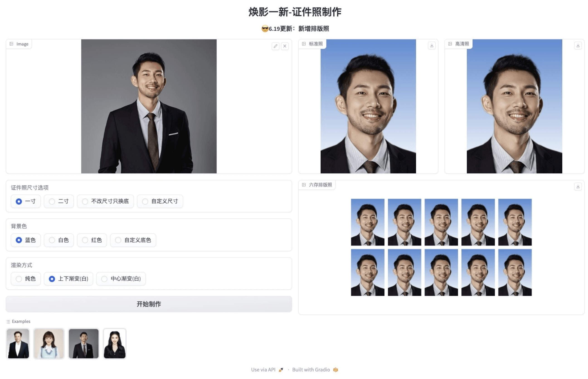Select 一寸 size radio button
This screenshot has width=588, height=379.
click(x=19, y=201)
